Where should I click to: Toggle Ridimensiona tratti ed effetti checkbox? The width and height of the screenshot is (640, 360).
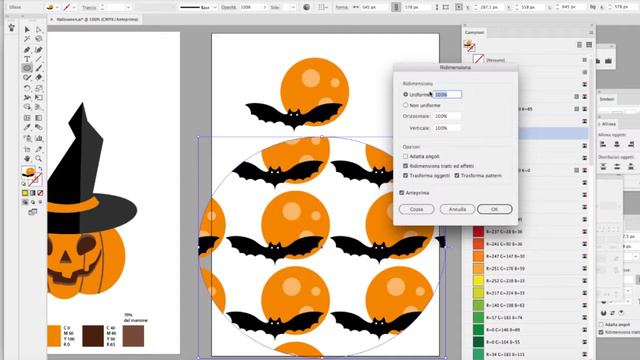click(x=405, y=166)
